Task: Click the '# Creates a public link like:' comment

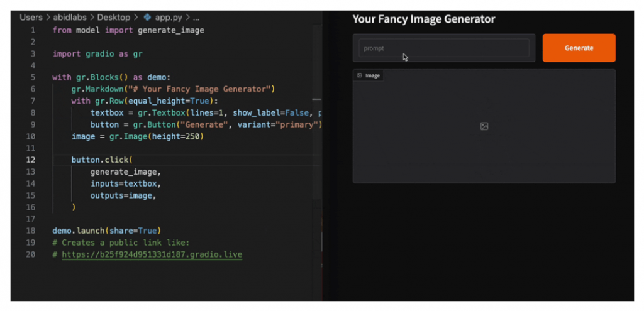Action: pos(121,243)
